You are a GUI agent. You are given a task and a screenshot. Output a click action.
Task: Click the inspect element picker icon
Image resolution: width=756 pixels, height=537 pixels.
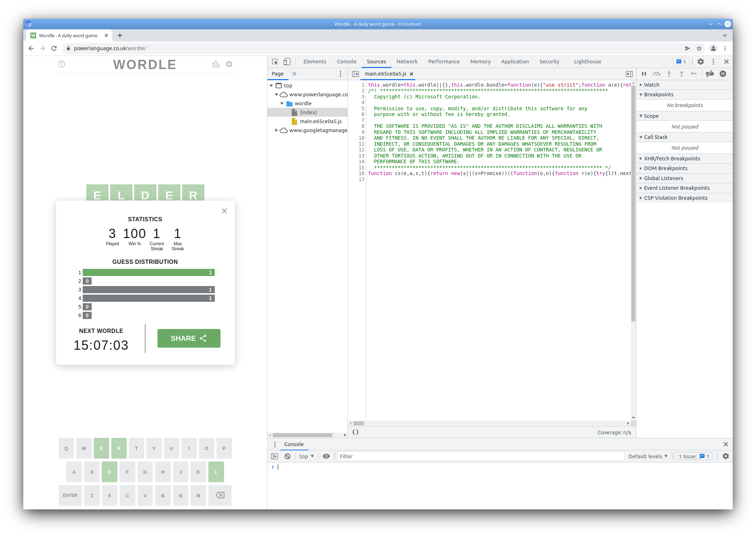pyautogui.click(x=275, y=62)
